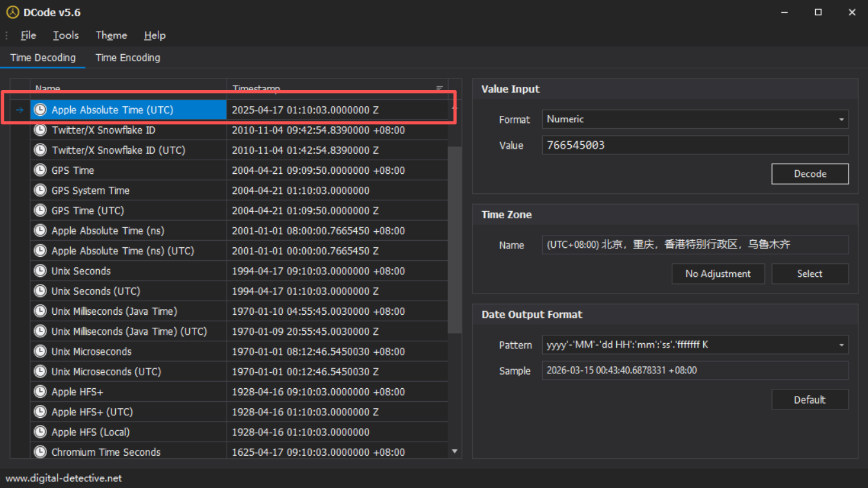Click the clock icon beside GPS System Time
The width and height of the screenshot is (868, 488).
41,191
